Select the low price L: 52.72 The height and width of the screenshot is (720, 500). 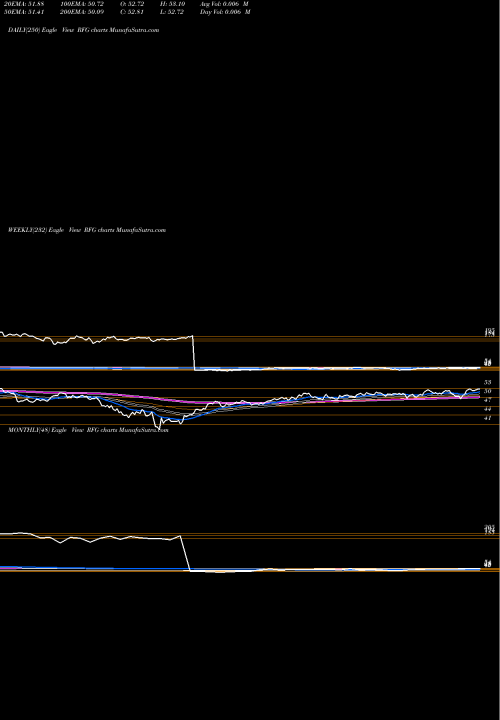[172, 12]
